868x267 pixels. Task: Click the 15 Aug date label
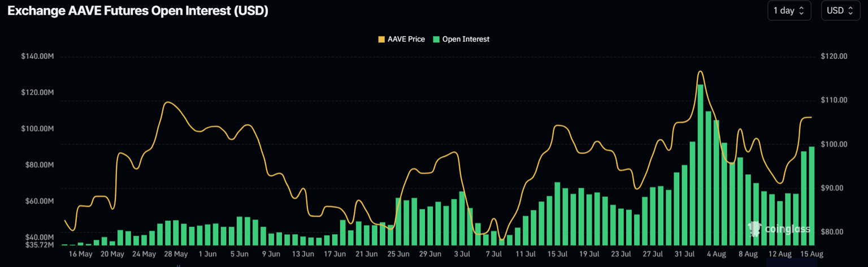(811, 255)
